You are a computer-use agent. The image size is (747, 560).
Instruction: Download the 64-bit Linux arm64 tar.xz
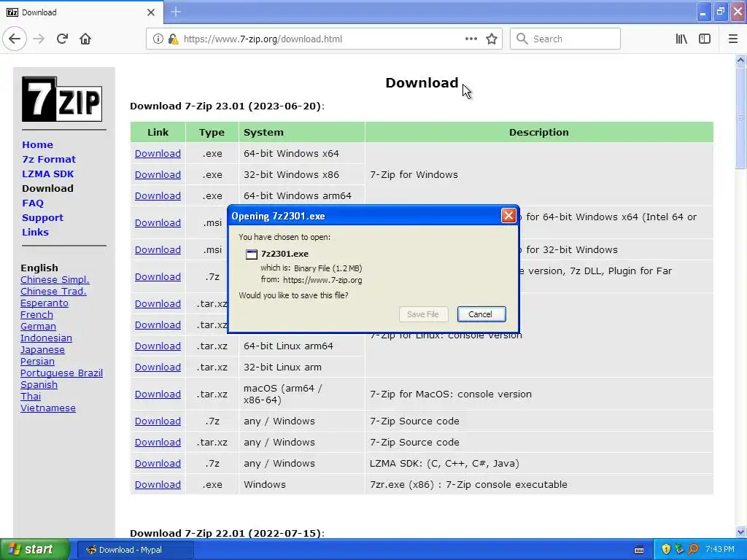tap(158, 346)
